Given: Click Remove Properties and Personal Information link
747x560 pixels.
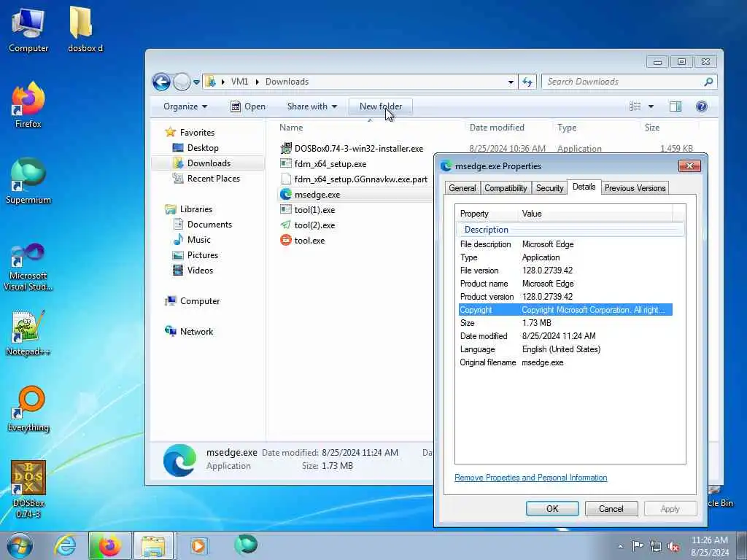Looking at the screenshot, I should point(531,478).
